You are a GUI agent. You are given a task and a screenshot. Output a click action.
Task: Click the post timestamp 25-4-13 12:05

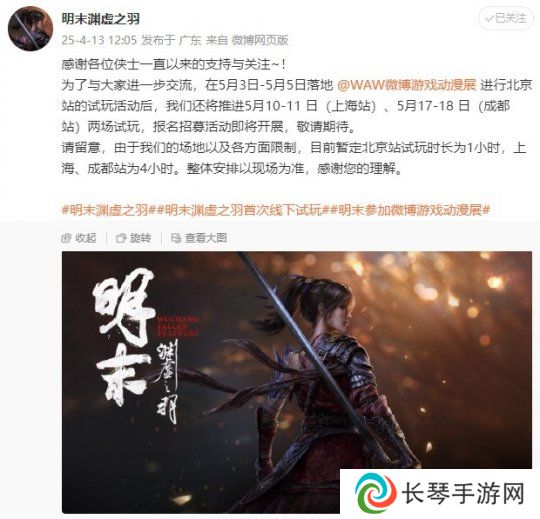coord(99,40)
